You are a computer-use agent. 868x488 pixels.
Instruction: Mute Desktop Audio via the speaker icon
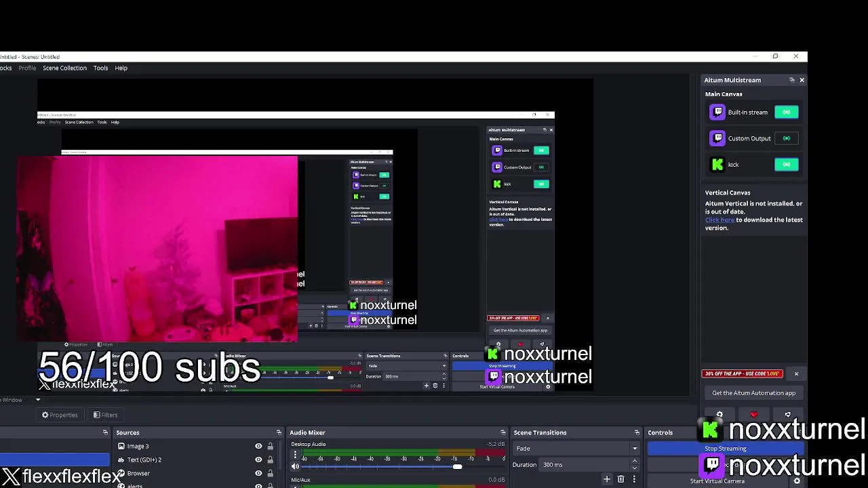point(295,466)
